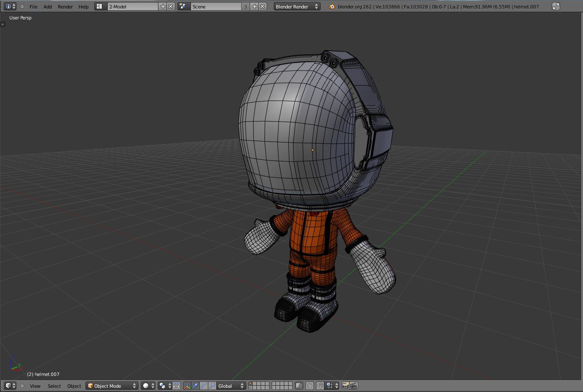
Task: Delete the 2-Model screen layout with X
Action: [170, 6]
